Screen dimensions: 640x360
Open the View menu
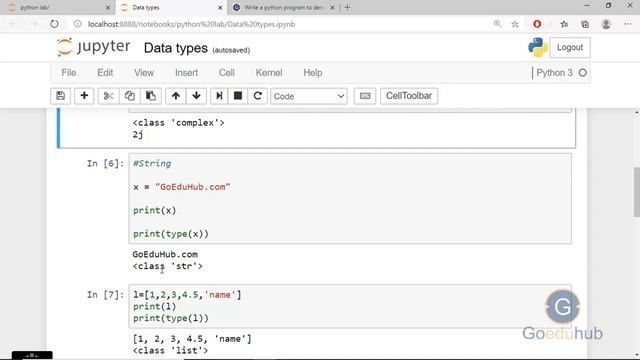144,73
